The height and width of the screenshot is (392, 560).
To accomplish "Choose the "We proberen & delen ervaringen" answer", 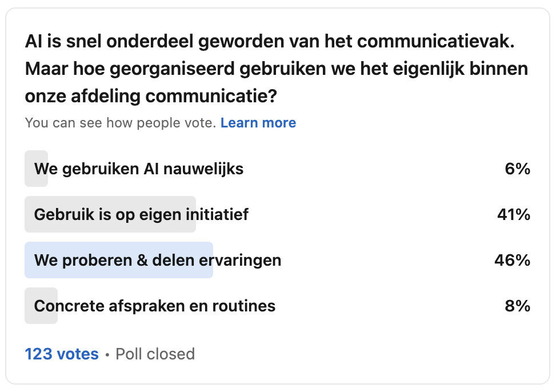I will [x=158, y=260].
